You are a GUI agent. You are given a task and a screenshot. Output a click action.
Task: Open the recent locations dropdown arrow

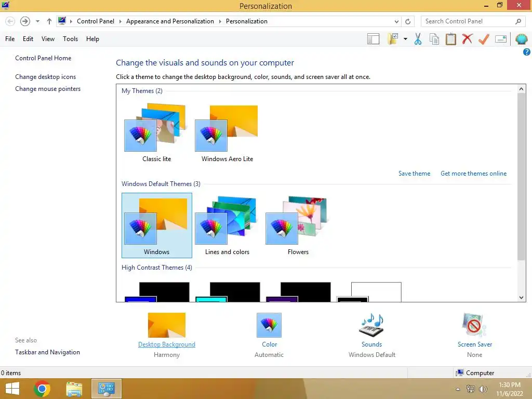tap(37, 21)
